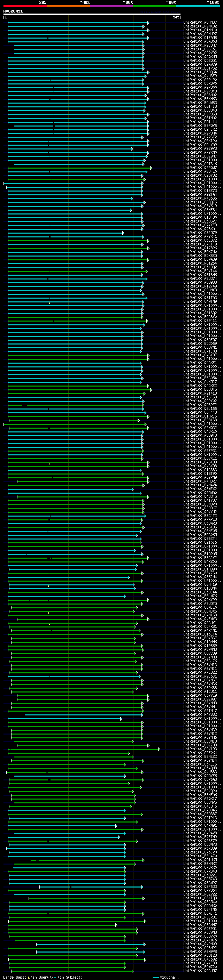This screenshot has height=980, width=223.
Task: Click the cyan ~100% legend segment
Action: pos(198,6)
